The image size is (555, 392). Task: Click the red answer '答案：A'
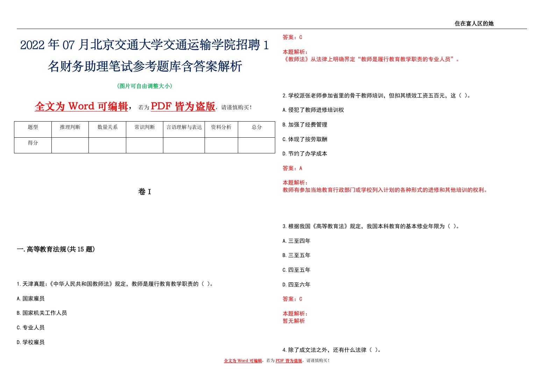click(292, 168)
